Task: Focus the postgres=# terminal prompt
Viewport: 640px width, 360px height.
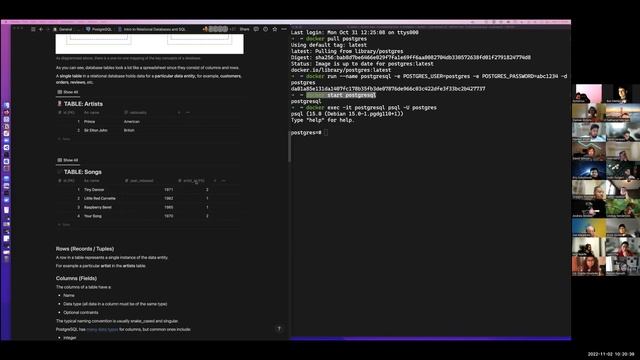Action: click(x=309, y=133)
